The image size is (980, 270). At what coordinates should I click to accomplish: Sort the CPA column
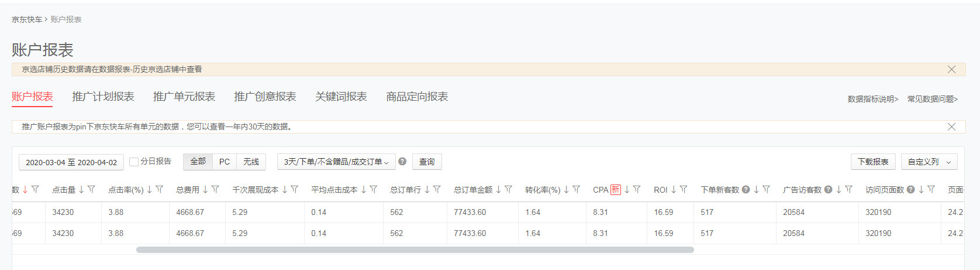point(627,189)
